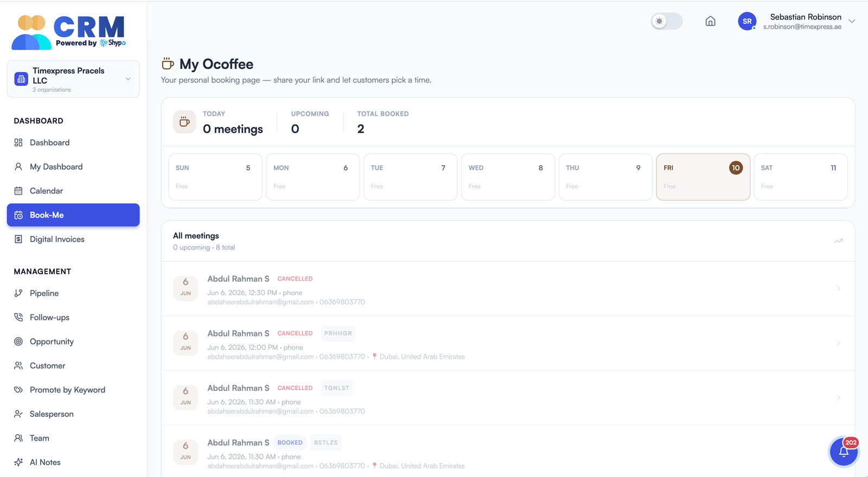This screenshot has width=868, height=477.
Task: Open Calendar in the sidebar
Action: (73, 191)
